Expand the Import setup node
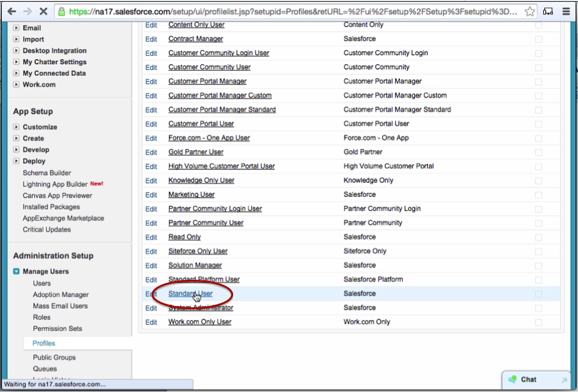 point(16,39)
